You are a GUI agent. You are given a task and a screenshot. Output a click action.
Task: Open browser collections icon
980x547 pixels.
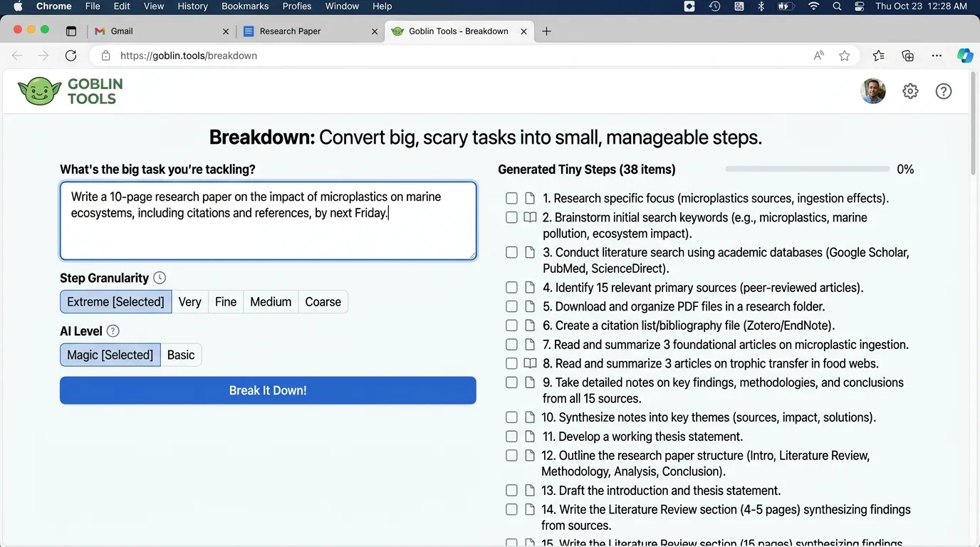tap(907, 56)
